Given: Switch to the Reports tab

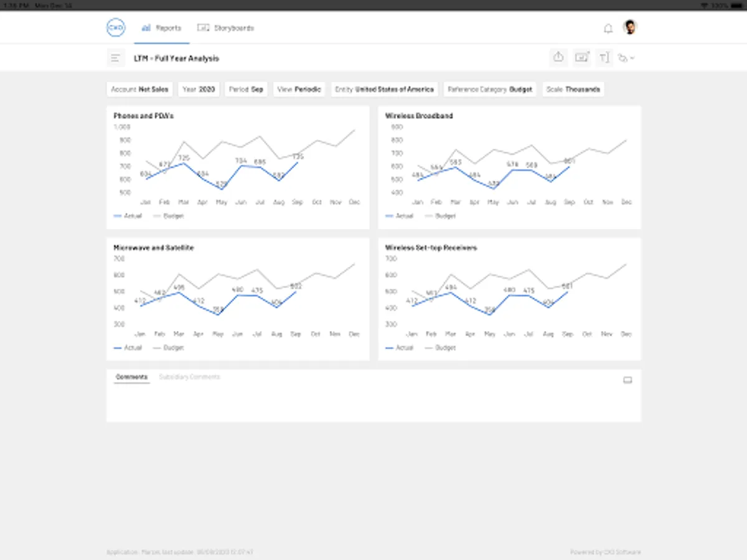Looking at the screenshot, I should point(162,28).
